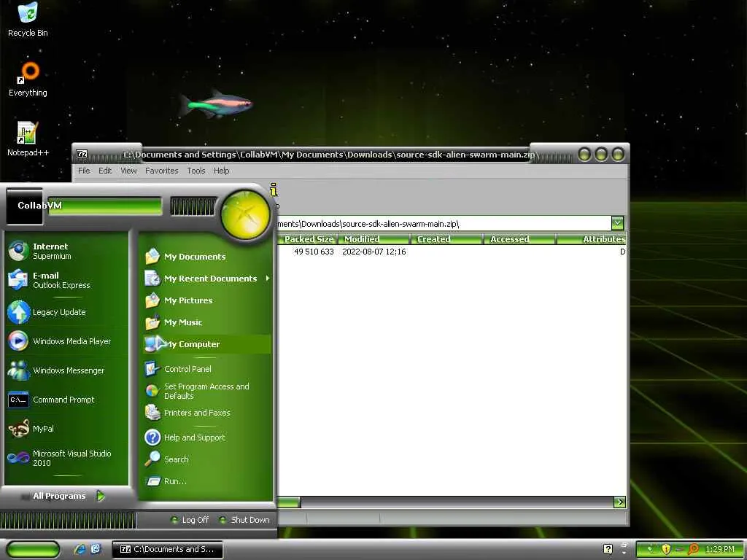The height and width of the screenshot is (560, 747).
Task: Open Legacy Update in Start menu
Action: [47, 312]
